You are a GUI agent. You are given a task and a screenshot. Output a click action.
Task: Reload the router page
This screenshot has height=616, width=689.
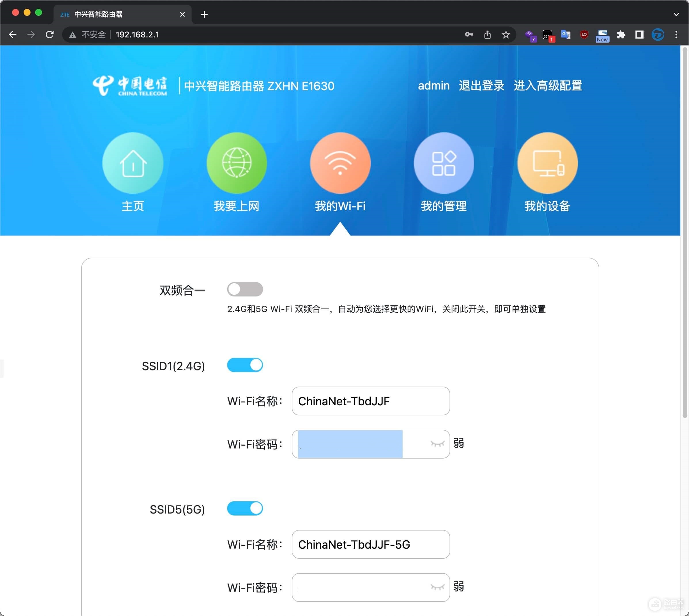[x=50, y=35]
